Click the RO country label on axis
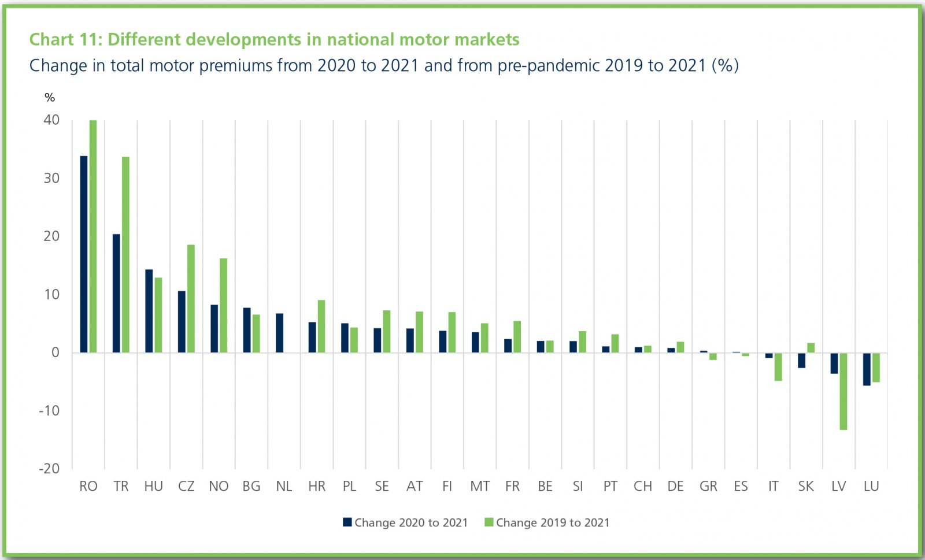Image resolution: width=925 pixels, height=560 pixels. point(88,486)
